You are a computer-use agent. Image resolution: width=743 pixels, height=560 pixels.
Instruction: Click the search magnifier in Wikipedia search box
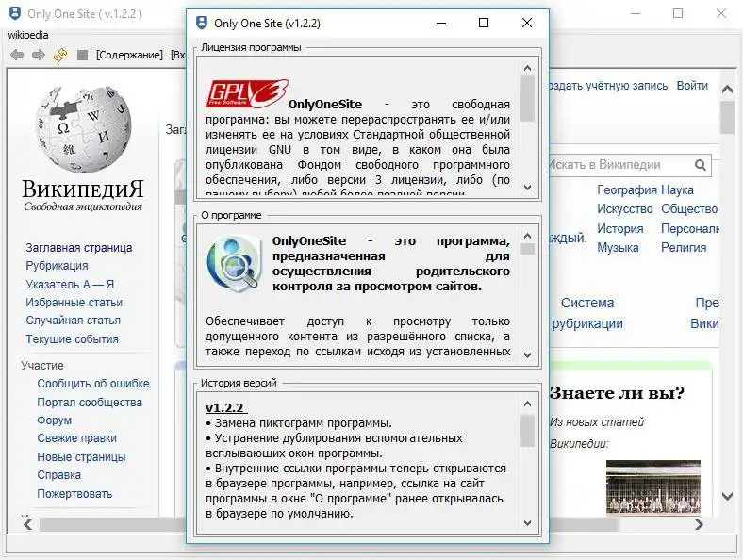coord(701,165)
